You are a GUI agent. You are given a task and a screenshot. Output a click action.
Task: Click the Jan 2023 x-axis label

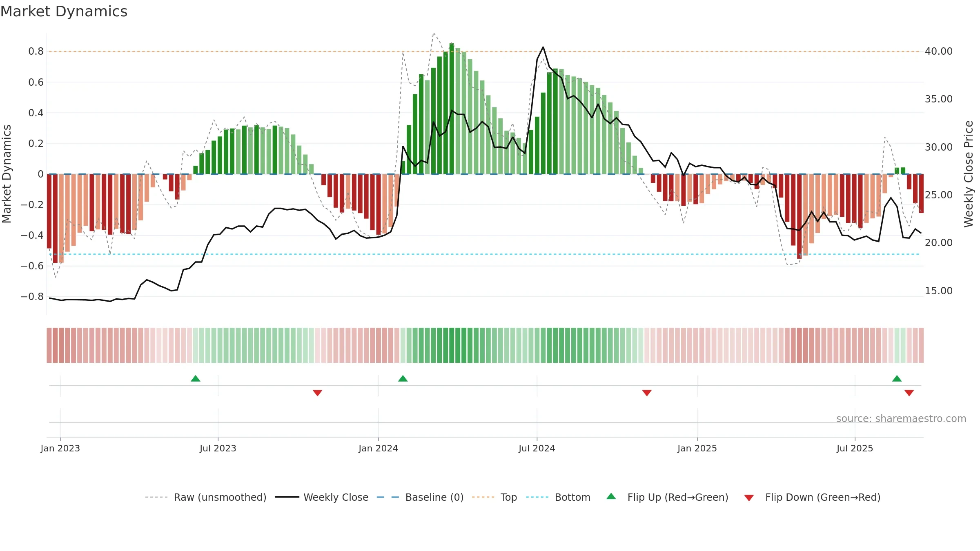coord(60,448)
